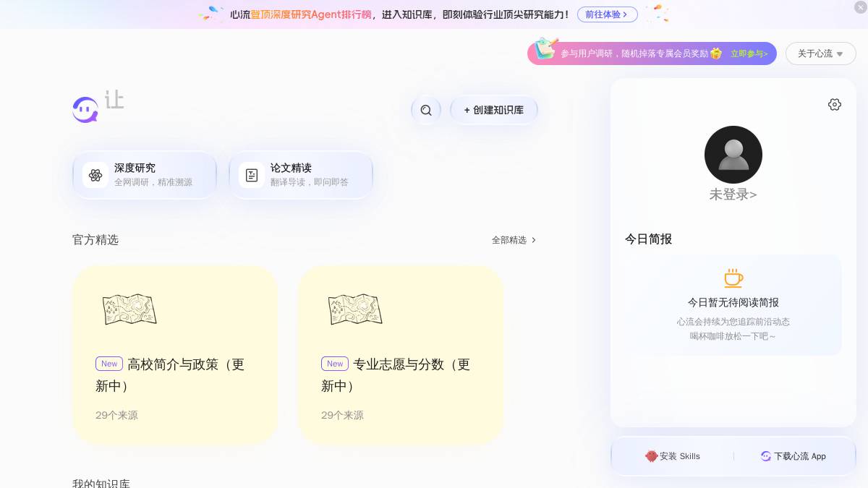Click the purple 下载心流 App logo icon
Screen dimensions: 868x488
tap(766, 456)
